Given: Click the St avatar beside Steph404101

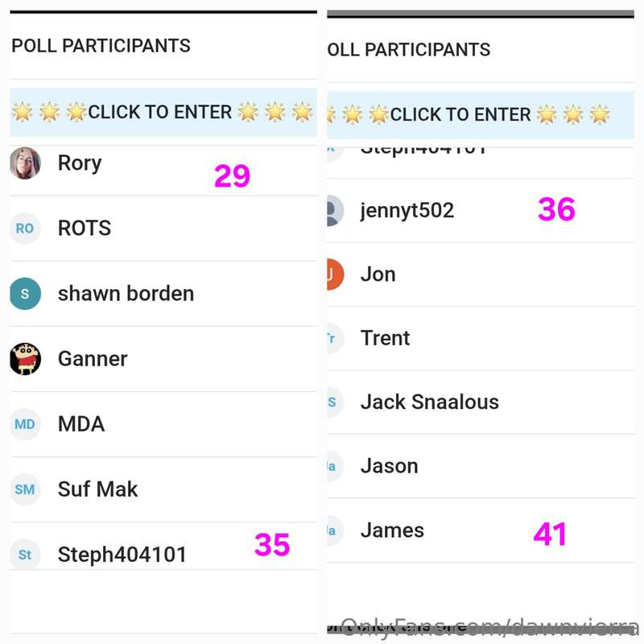Looking at the screenshot, I should 25,555.
